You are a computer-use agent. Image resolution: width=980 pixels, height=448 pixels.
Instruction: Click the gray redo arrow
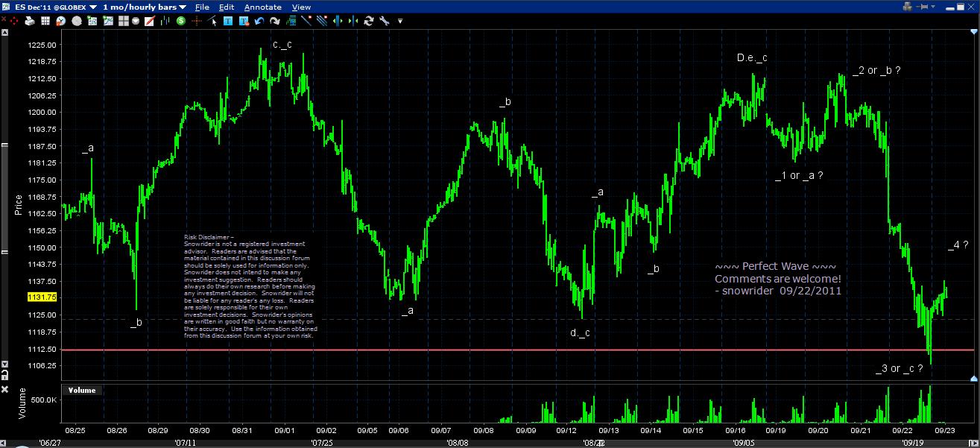[274, 21]
